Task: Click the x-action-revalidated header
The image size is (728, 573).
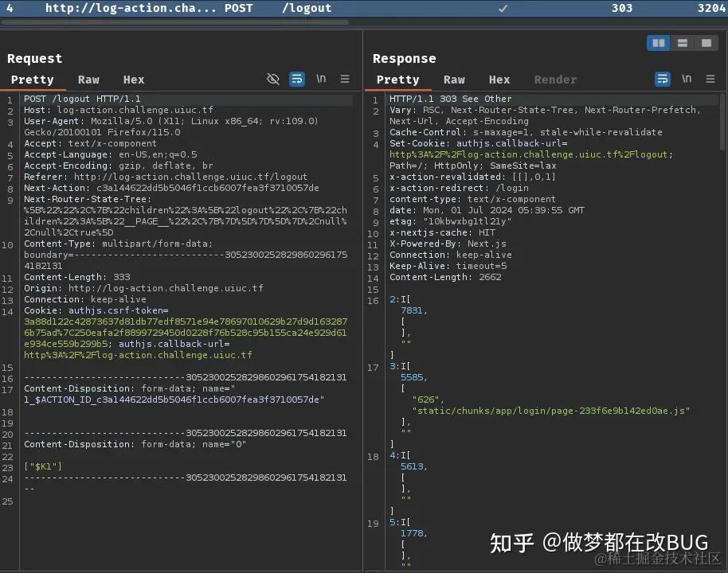Action: click(x=472, y=177)
